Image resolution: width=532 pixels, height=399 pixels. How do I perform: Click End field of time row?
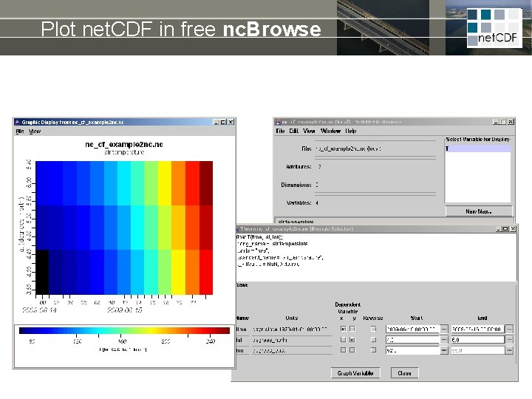coord(478,329)
